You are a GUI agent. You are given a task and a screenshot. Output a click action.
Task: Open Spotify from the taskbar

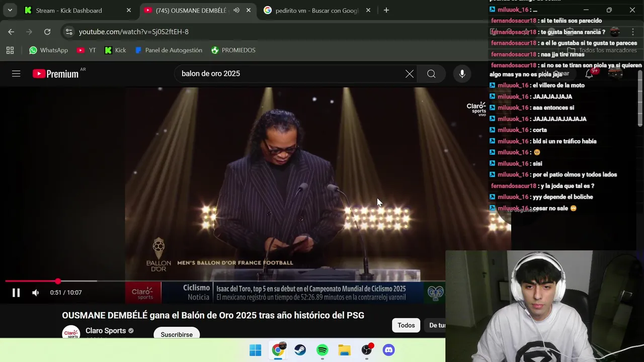coord(323,350)
